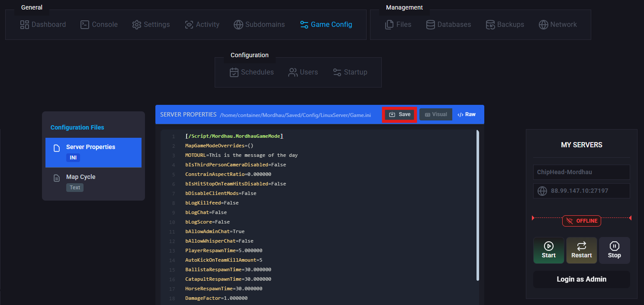Image resolution: width=644 pixels, height=305 pixels.
Task: Open Backups section
Action: 505,25
